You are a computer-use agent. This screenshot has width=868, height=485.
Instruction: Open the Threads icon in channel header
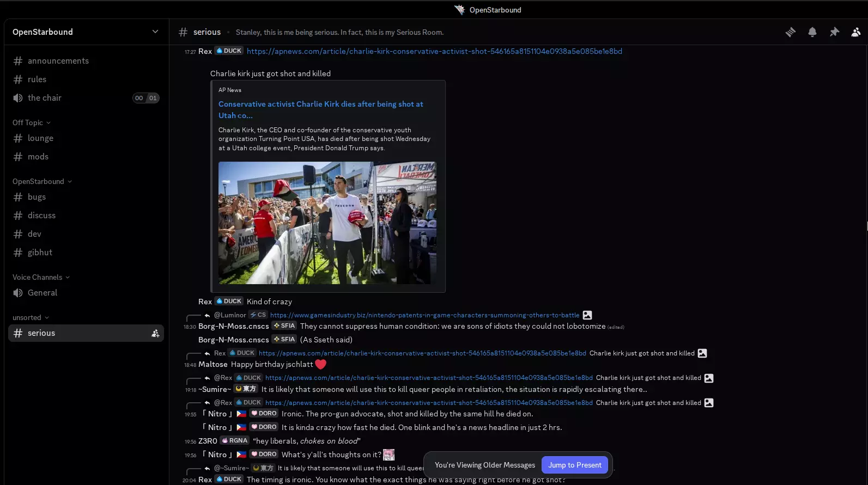point(791,32)
